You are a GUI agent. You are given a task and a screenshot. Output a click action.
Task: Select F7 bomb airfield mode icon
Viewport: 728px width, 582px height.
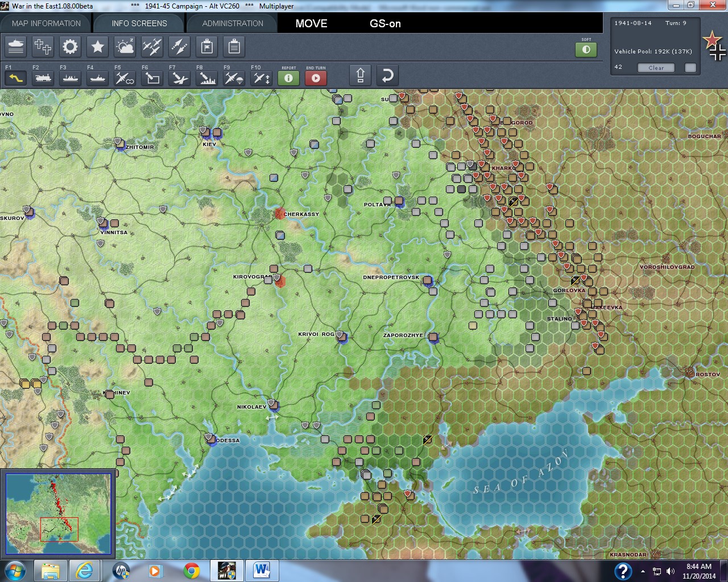point(180,78)
